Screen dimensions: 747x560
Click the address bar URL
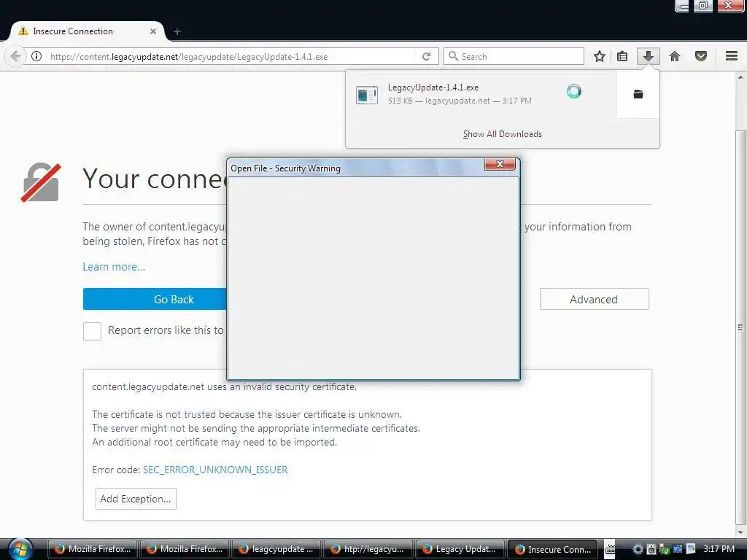pos(189,57)
